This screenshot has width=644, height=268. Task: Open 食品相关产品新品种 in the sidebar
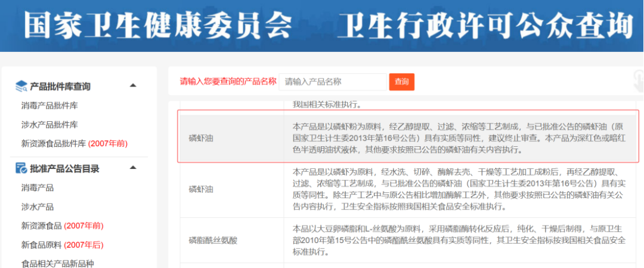click(x=58, y=263)
